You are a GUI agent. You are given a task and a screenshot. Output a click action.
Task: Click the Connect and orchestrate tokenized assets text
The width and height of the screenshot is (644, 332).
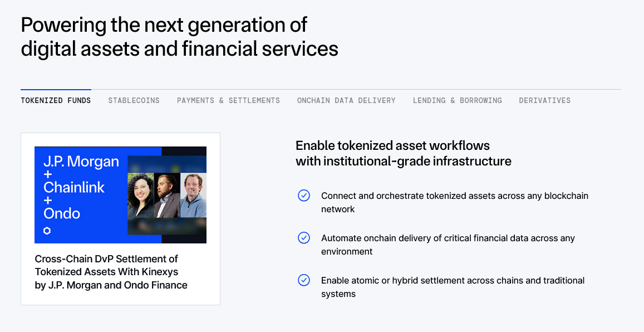point(455,202)
